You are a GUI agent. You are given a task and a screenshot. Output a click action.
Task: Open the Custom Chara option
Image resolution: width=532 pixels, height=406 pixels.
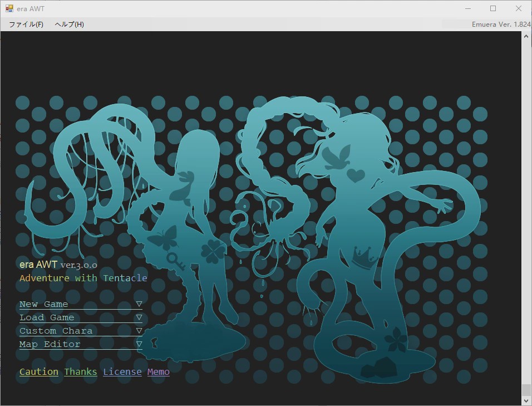point(56,331)
